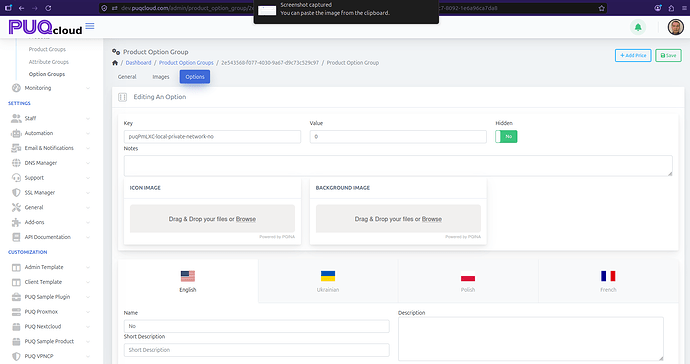Image resolution: width=690 pixels, height=364 pixels.
Task: Click Browse in the Icon Image dropzone
Action: [x=246, y=219]
